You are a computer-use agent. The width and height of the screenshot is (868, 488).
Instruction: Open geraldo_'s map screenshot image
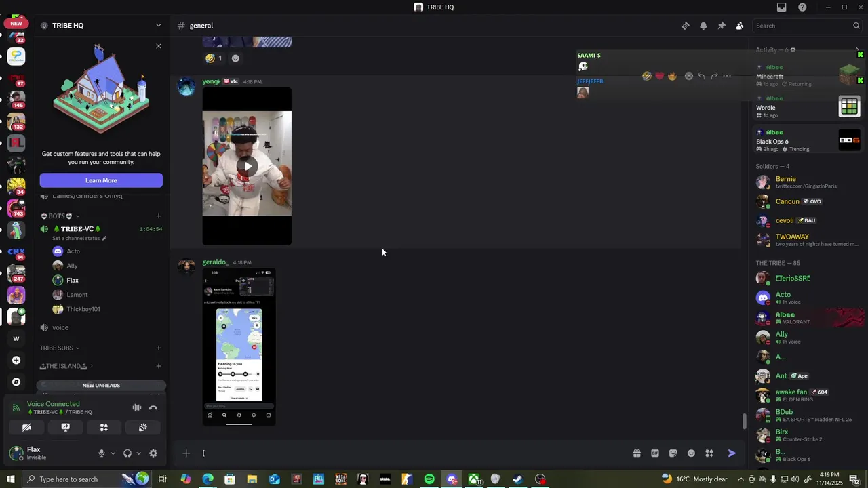(239, 347)
